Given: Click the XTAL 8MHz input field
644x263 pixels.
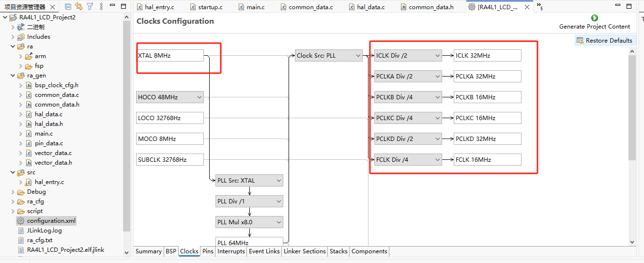Looking at the screenshot, I should (x=169, y=56).
